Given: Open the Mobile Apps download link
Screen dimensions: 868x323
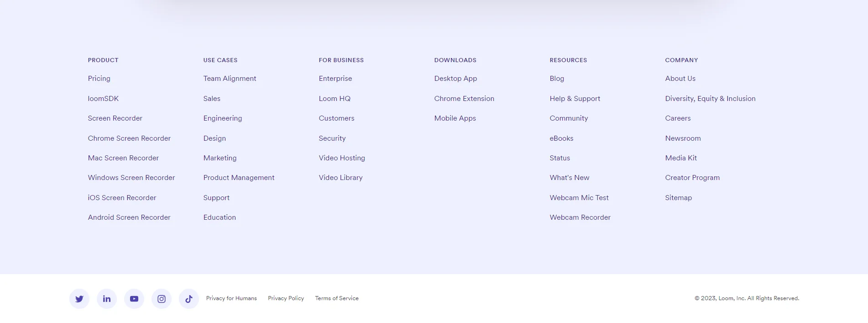Looking at the screenshot, I should tap(455, 118).
